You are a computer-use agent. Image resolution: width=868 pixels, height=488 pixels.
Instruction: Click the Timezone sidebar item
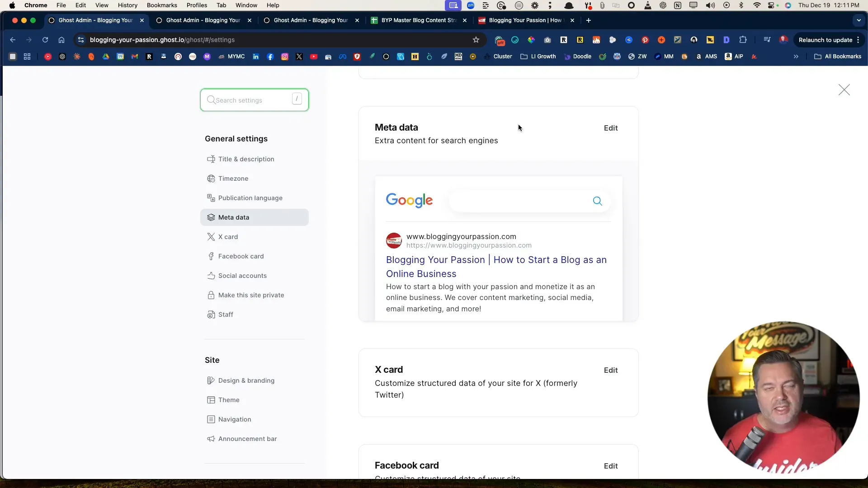(x=233, y=178)
